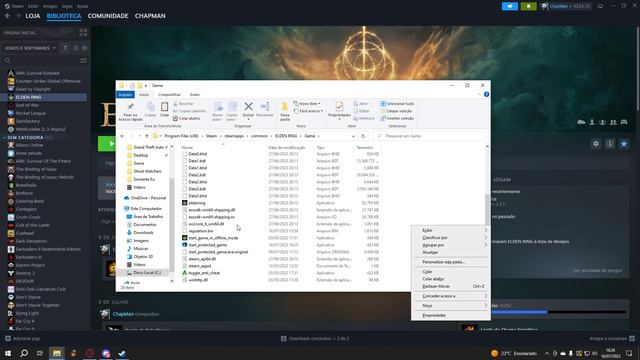Viewport: 640px width, 360px height.
Task: Go to Steam LOJA section
Action: [x=33, y=16]
